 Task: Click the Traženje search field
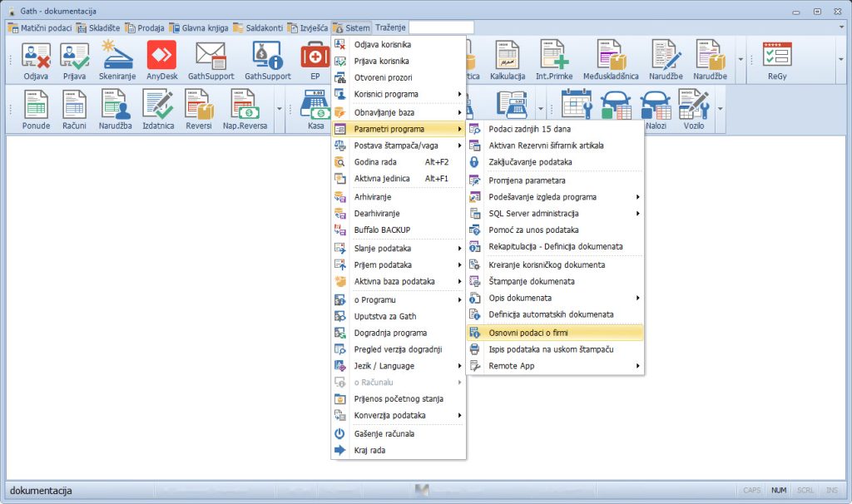(x=441, y=27)
